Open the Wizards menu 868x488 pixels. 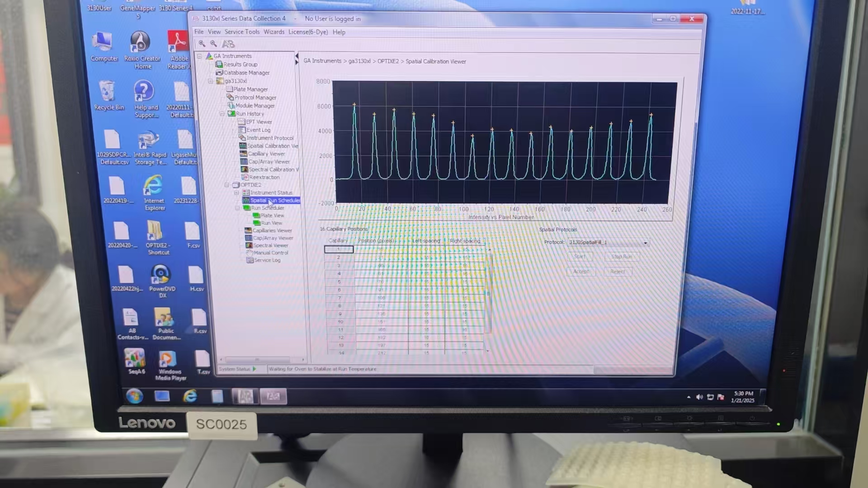274,32
